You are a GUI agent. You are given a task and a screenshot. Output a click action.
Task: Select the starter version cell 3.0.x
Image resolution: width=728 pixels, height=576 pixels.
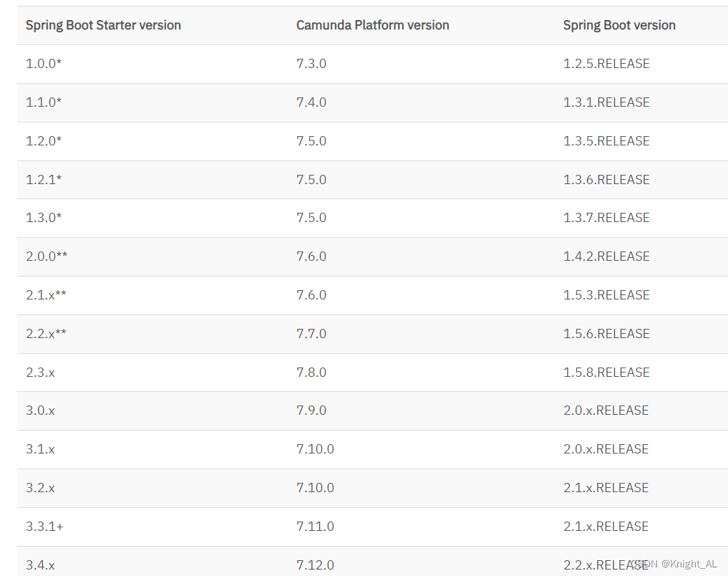pyautogui.click(x=40, y=411)
